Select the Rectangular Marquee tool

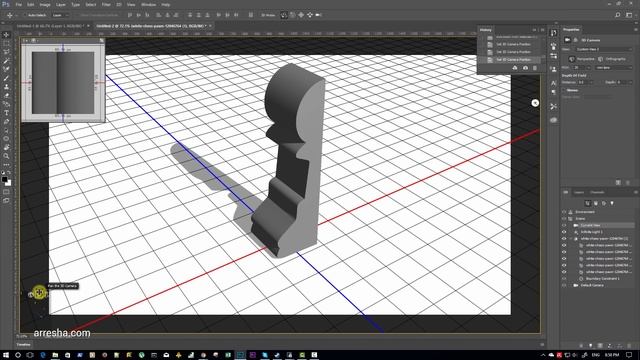click(6, 43)
